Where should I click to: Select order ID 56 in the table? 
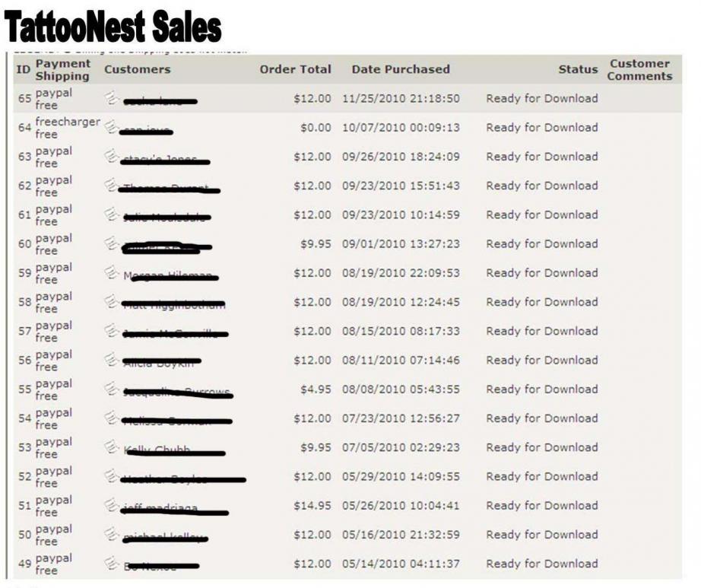click(24, 361)
